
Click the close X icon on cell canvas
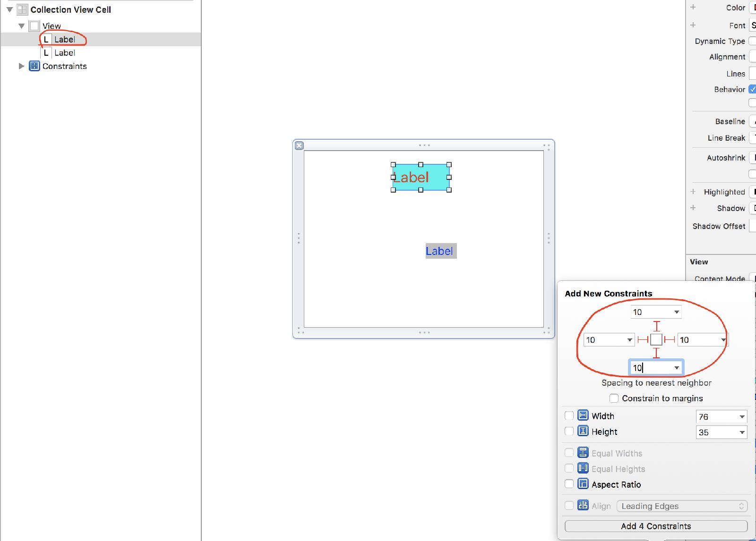pos(299,146)
